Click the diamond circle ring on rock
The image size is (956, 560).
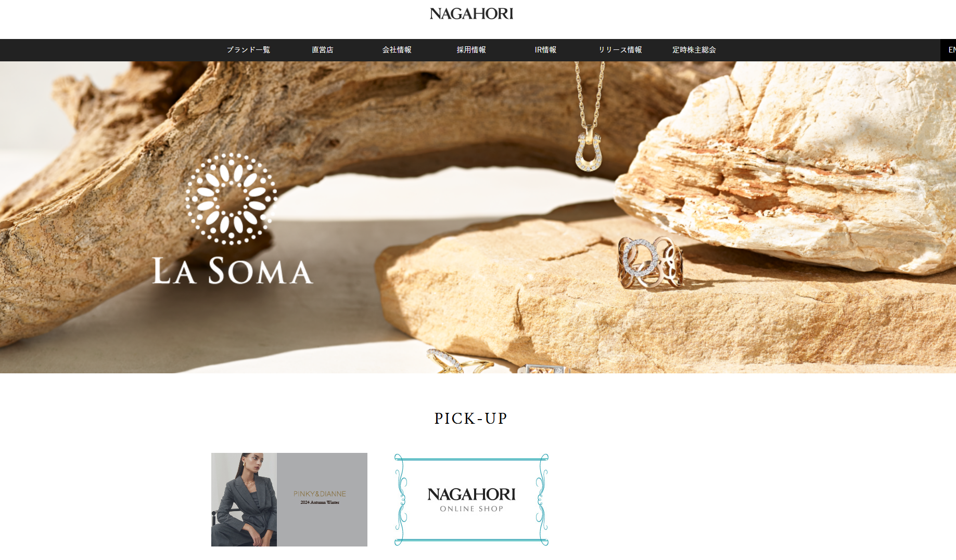click(649, 263)
